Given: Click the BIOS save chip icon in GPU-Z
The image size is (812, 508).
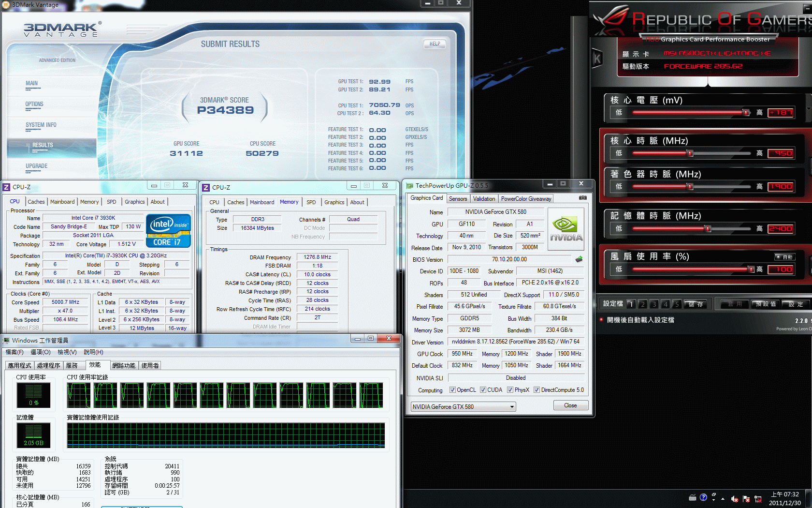Looking at the screenshot, I should click(579, 259).
